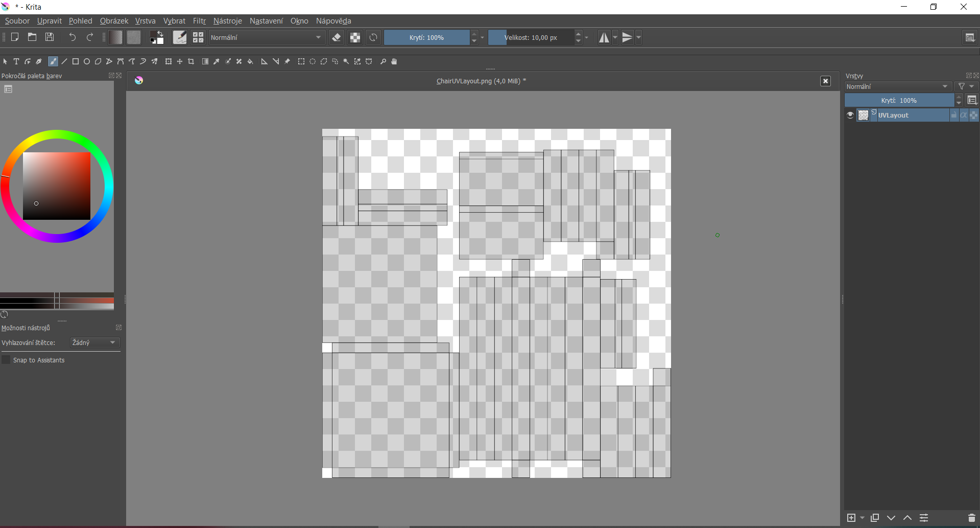Select the Freehand Brush tool

[53, 61]
